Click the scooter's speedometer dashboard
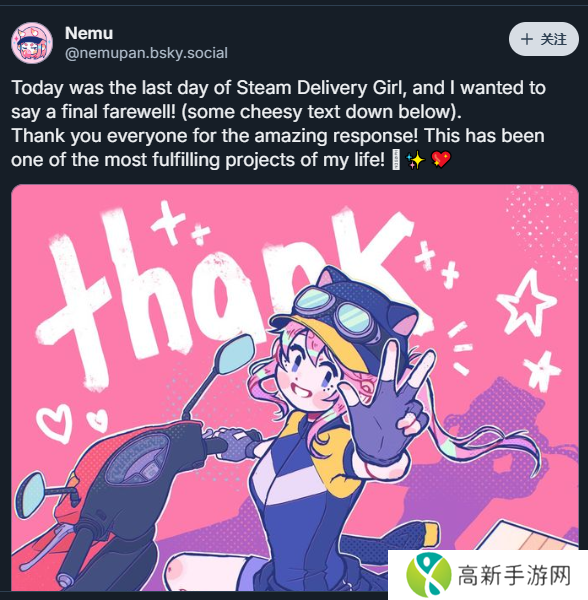 coord(137,458)
